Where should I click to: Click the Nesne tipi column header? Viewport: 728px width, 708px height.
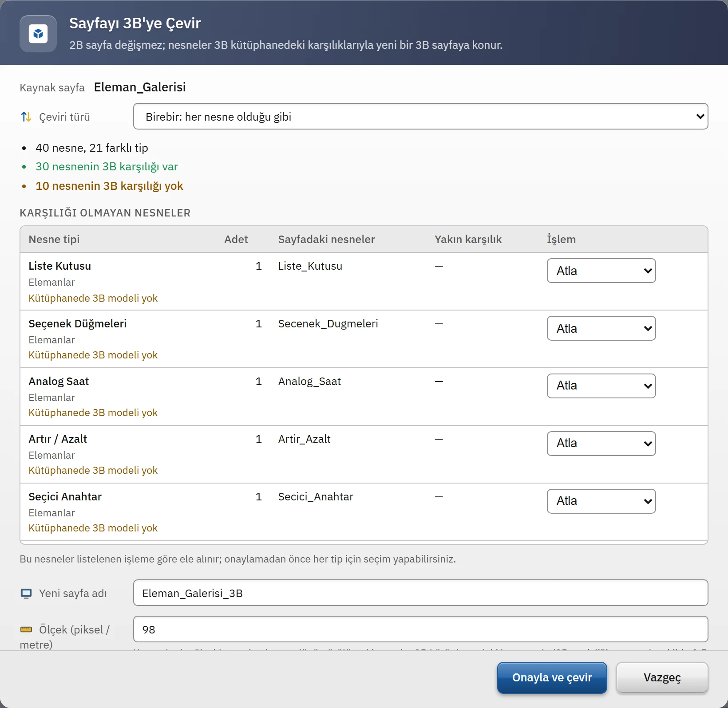coord(54,240)
